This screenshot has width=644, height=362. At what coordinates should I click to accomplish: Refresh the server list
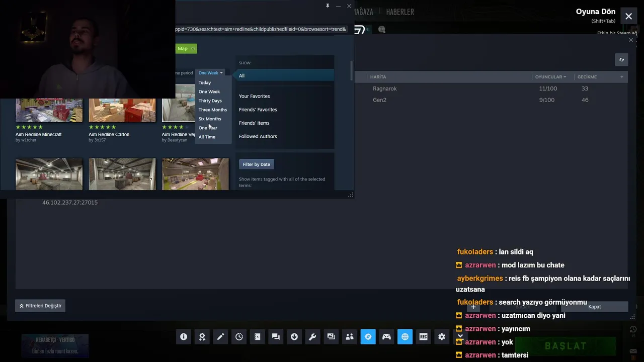(621, 60)
